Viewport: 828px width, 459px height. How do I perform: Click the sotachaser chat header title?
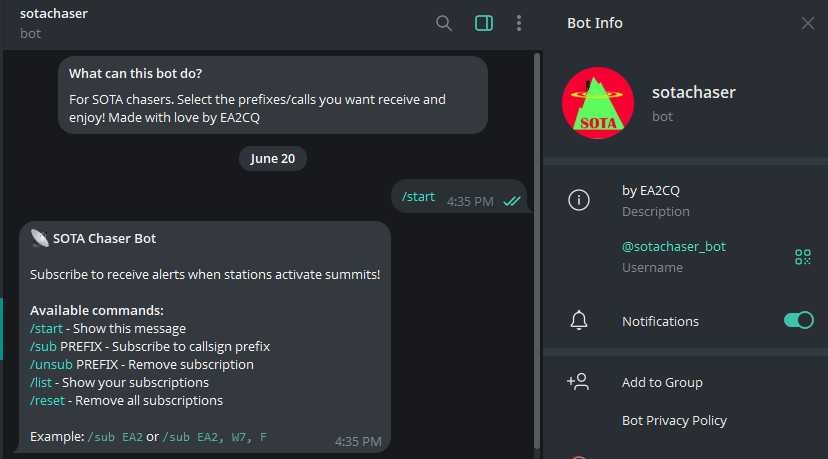[54, 14]
